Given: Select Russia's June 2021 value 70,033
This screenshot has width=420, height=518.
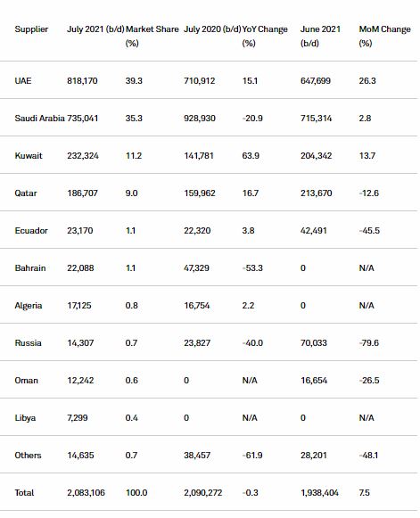Looking at the screenshot, I should [x=314, y=343].
